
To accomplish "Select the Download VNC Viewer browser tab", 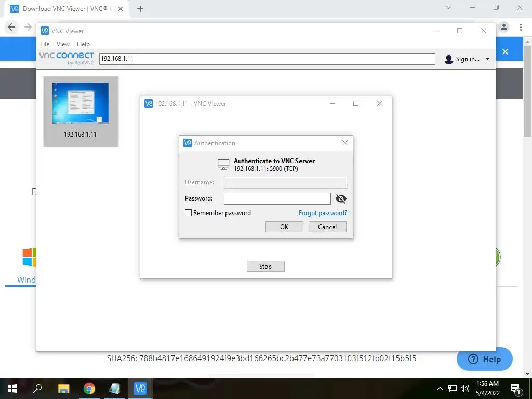I will [66, 9].
